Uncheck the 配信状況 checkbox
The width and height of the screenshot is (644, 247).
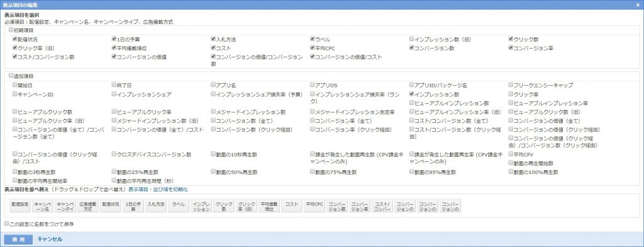point(15,39)
